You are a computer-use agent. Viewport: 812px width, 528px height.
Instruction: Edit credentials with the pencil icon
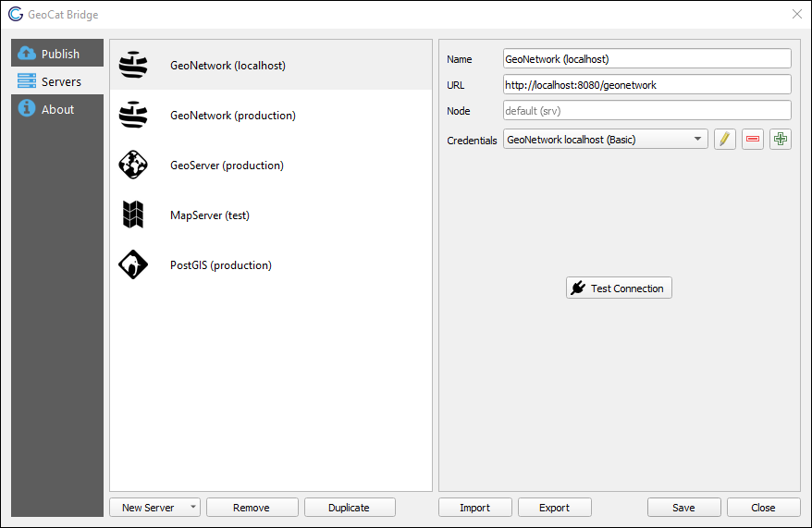724,140
